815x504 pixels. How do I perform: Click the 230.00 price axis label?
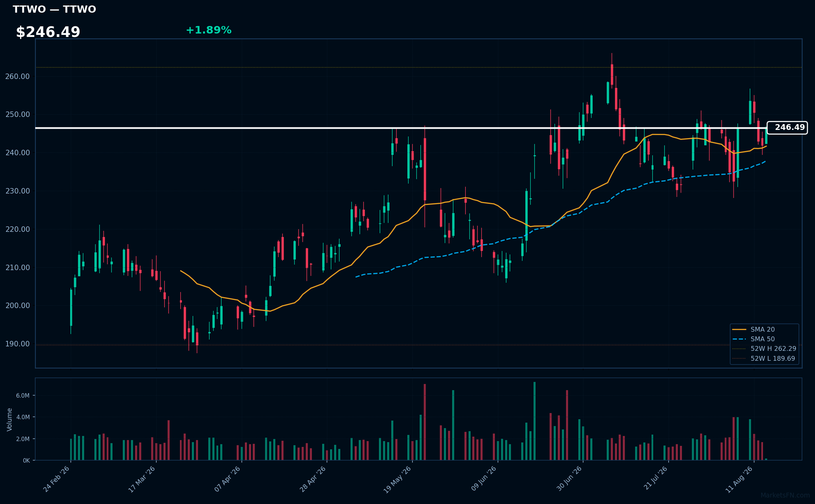[17, 191]
